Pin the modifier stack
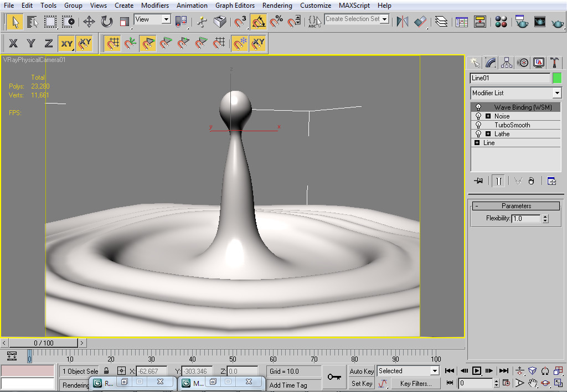Viewport: 567px width, 392px height. (x=478, y=180)
